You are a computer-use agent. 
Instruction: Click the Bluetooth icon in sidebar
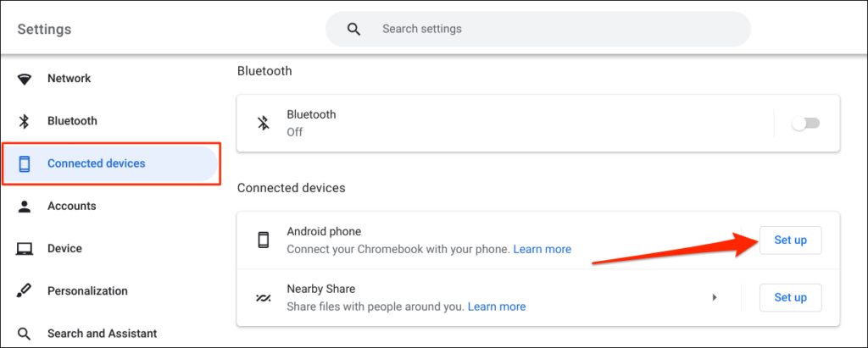coord(25,121)
